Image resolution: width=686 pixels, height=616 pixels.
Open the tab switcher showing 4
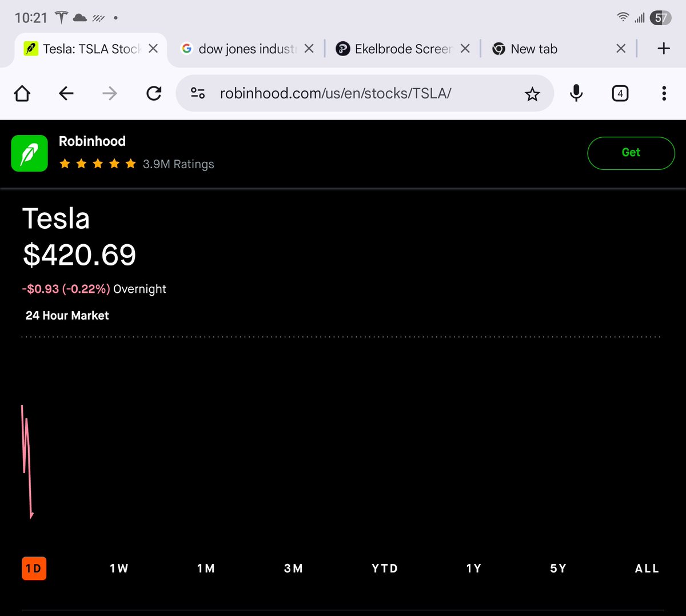tap(620, 93)
